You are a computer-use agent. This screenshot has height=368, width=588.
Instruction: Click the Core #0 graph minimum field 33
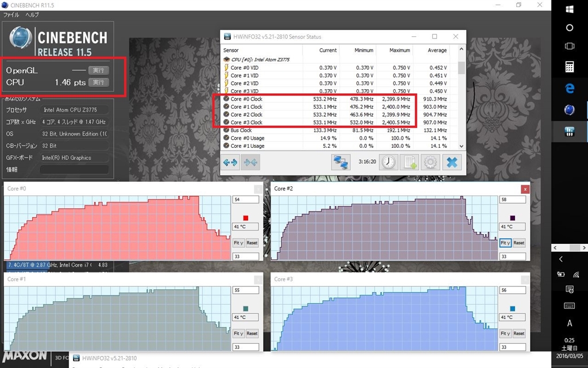(246, 256)
